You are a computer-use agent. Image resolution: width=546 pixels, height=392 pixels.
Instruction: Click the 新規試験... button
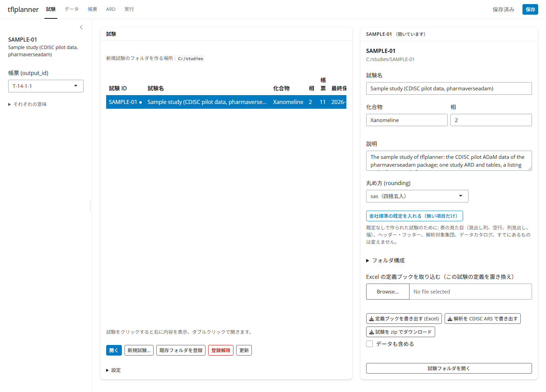139,350
